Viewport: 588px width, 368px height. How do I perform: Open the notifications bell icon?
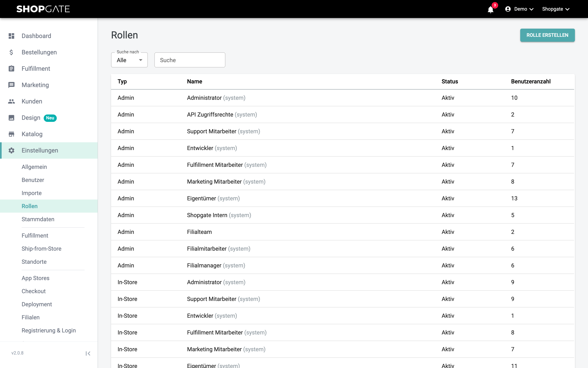490,9
